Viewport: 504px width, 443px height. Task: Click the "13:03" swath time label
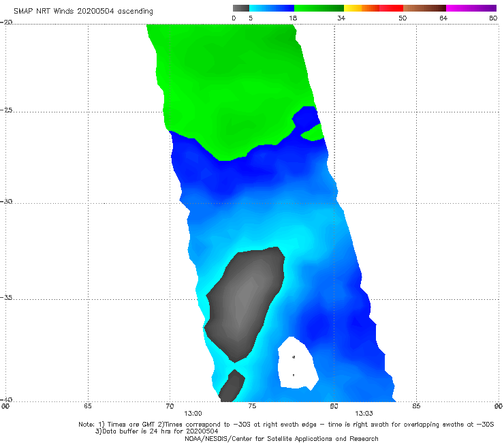click(364, 414)
